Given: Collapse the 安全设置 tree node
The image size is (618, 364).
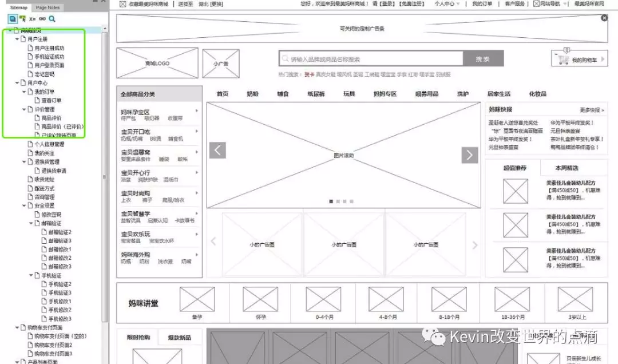Looking at the screenshot, I should tap(24, 205).
